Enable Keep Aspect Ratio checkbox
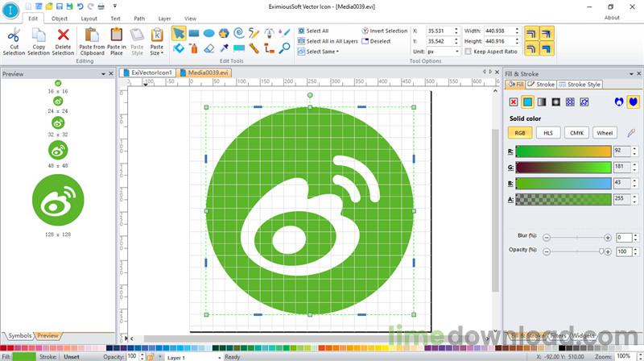Image resolution: width=644 pixels, height=361 pixels. pyautogui.click(x=469, y=52)
